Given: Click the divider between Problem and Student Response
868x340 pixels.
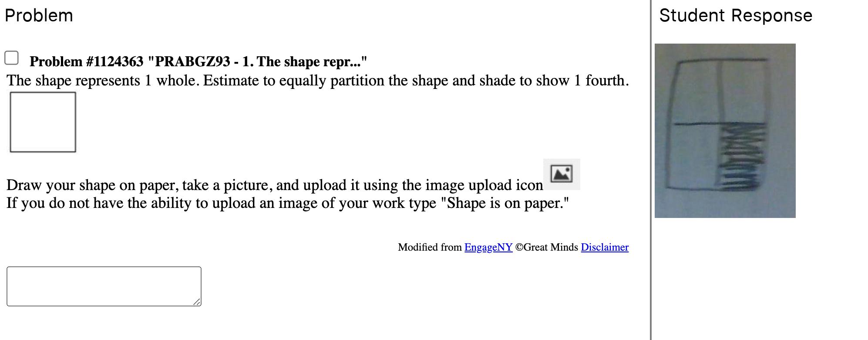Looking at the screenshot, I should pyautogui.click(x=651, y=170).
